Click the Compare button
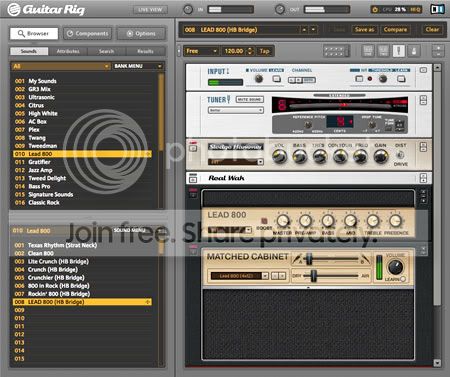This screenshot has height=377, width=450. click(395, 30)
